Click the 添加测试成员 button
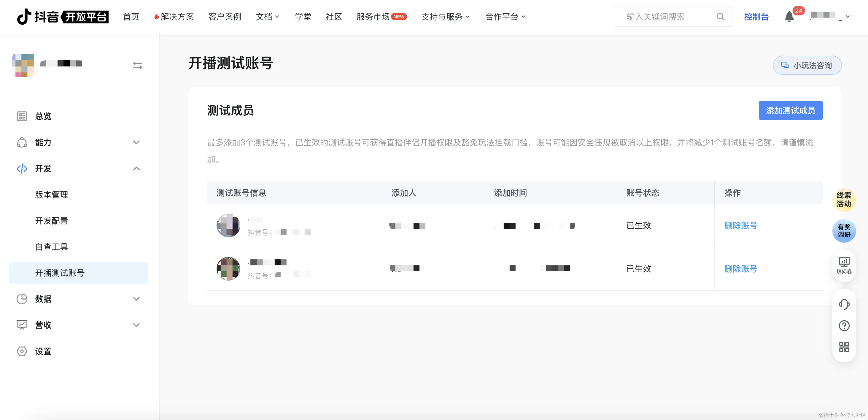 [x=790, y=110]
